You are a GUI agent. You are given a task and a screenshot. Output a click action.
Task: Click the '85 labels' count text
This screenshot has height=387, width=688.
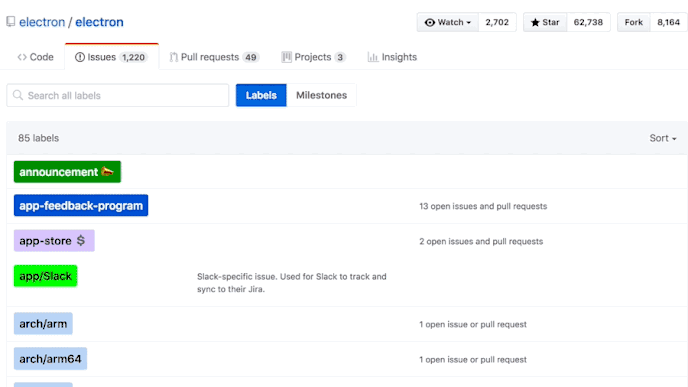pyautogui.click(x=38, y=138)
